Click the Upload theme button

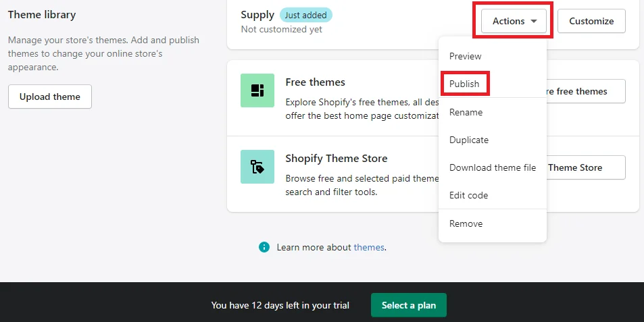pos(50,97)
